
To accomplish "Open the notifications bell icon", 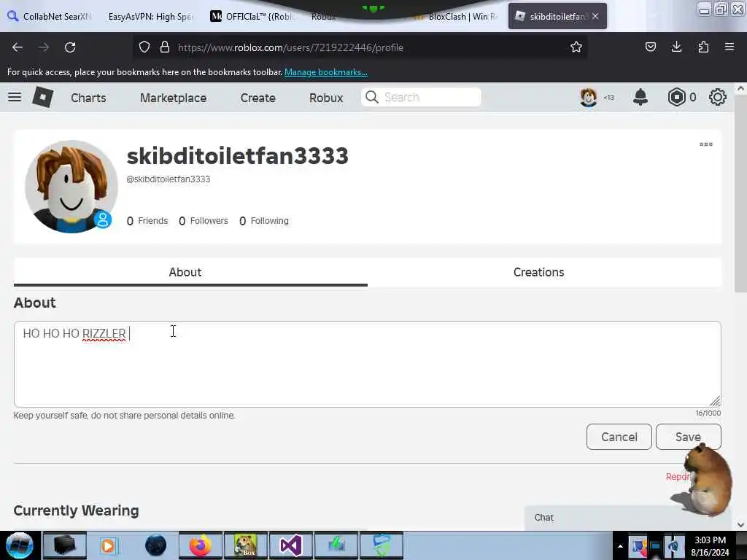I will [640, 97].
